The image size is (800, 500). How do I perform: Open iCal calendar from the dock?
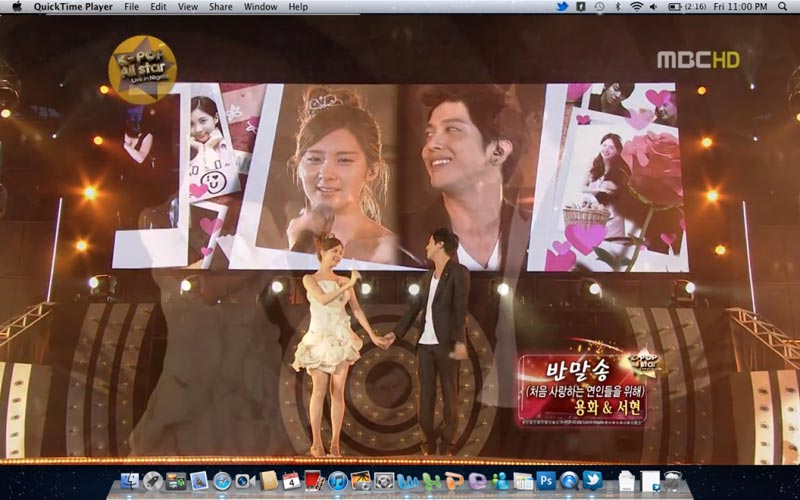pyautogui.click(x=291, y=481)
